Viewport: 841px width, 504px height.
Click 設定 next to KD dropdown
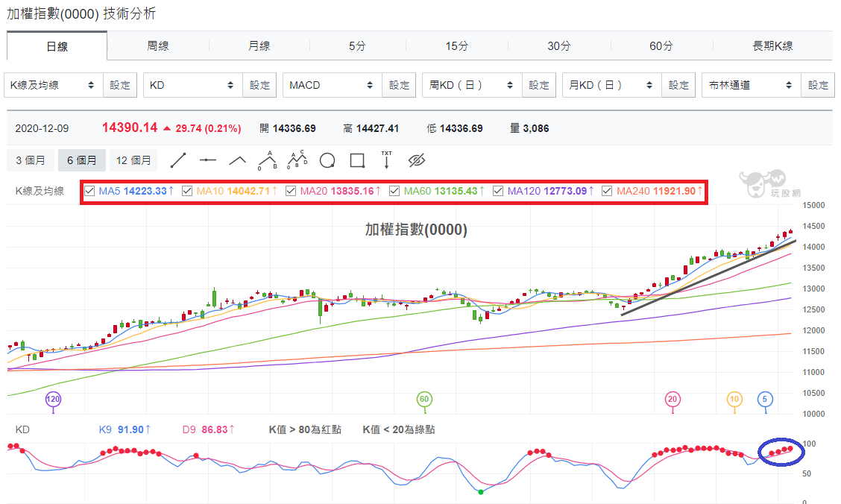pyautogui.click(x=259, y=85)
